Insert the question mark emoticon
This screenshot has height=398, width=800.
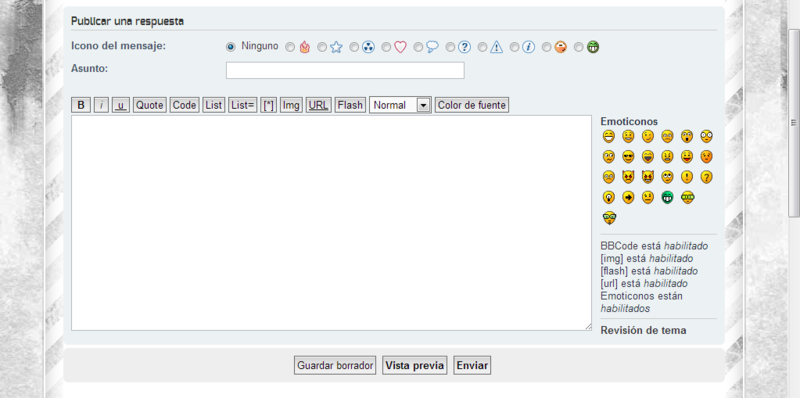coord(706,177)
